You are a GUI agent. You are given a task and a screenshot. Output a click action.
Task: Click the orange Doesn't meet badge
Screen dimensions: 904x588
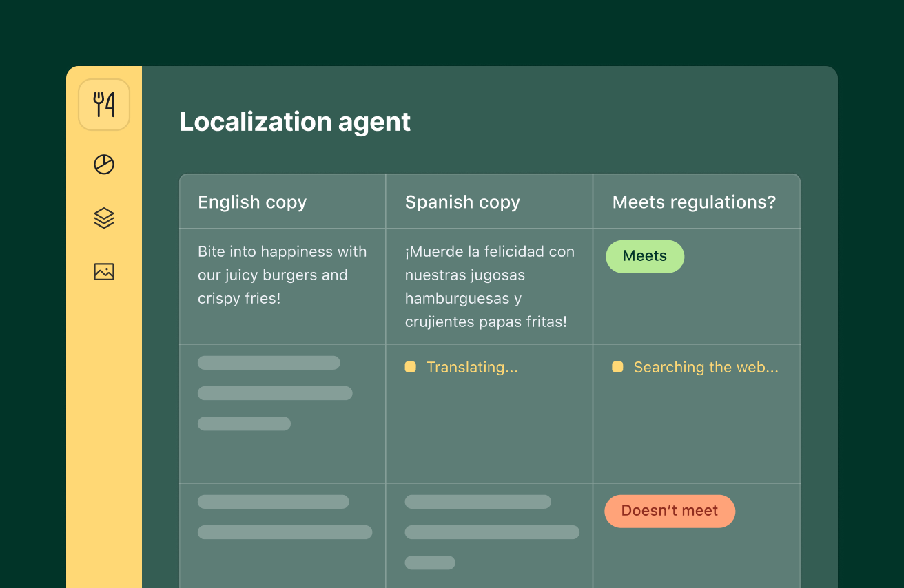point(670,511)
